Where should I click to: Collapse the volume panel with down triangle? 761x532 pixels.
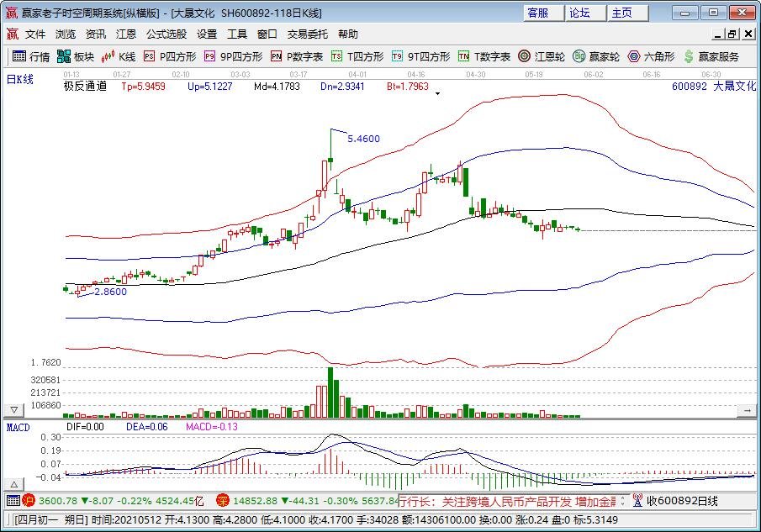(14, 410)
